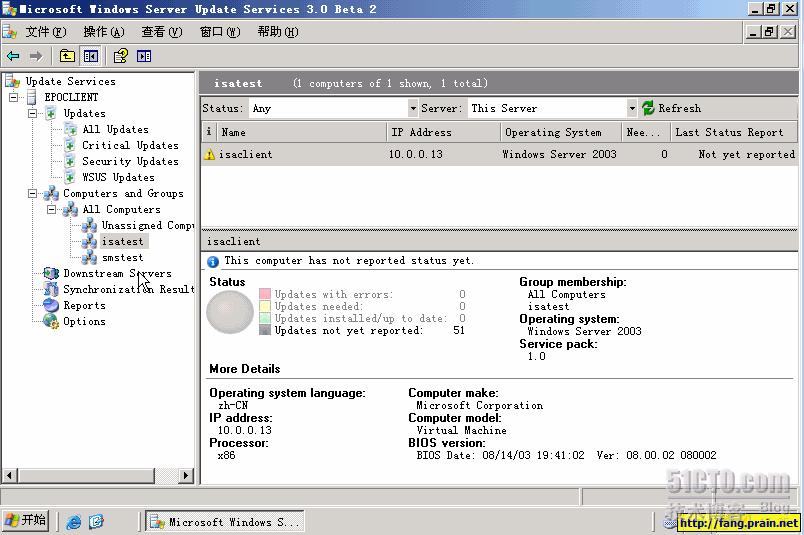The width and height of the screenshot is (804, 535).
Task: Sort by Operating System column header
Action: 561,132
